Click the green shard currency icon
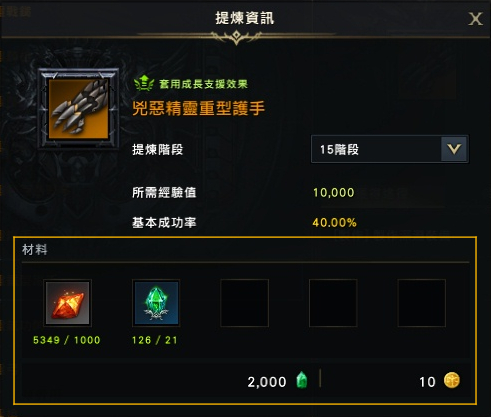 [302, 380]
